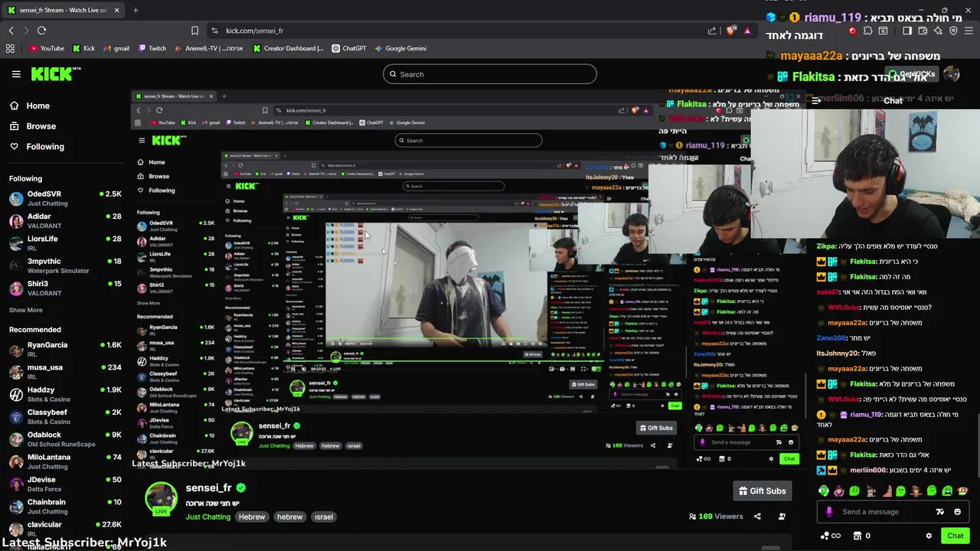Click the sensei_fr streamer avatar thumbnail
Viewport: 980px width, 551px height.
click(x=161, y=498)
